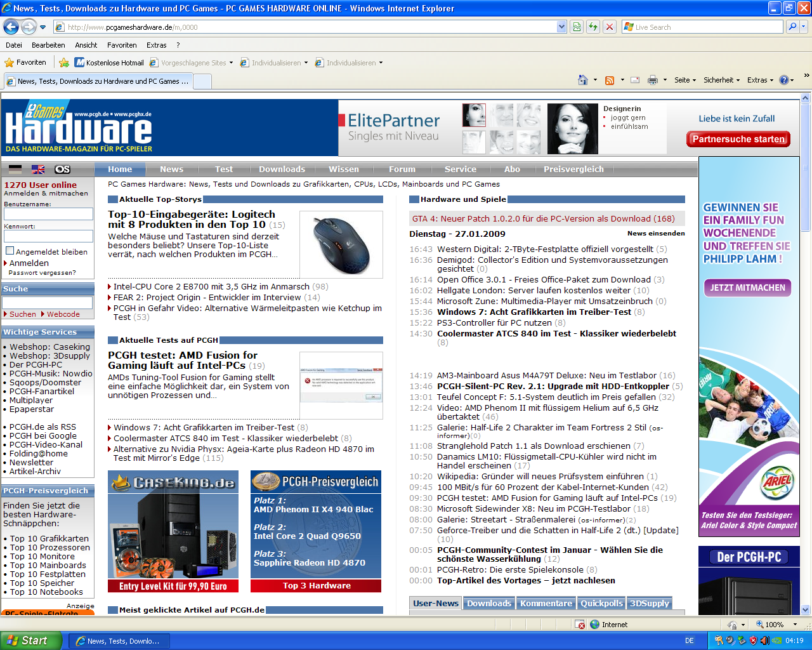Click in the Kennwort password field

(x=48, y=236)
